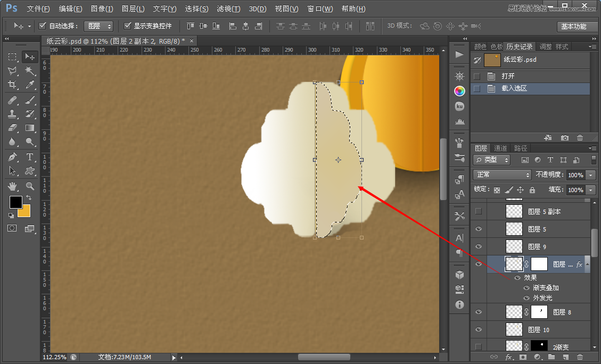Hide the 图层 10 layer
Screen dimensions: 601x364
tap(479, 329)
